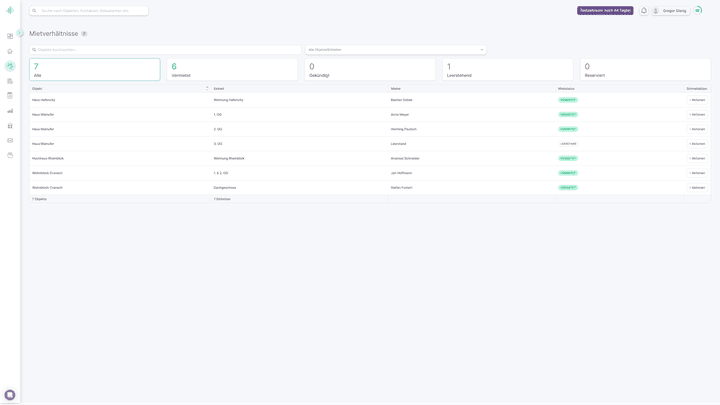This screenshot has height=405, width=720.
Task: Focus the 'Objekte durchsuchen' search field
Action: [165, 49]
